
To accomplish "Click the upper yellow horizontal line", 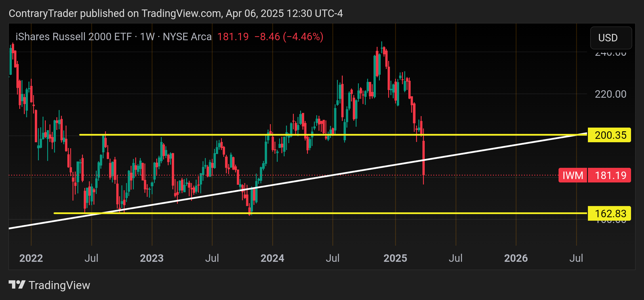I will [x=333, y=134].
